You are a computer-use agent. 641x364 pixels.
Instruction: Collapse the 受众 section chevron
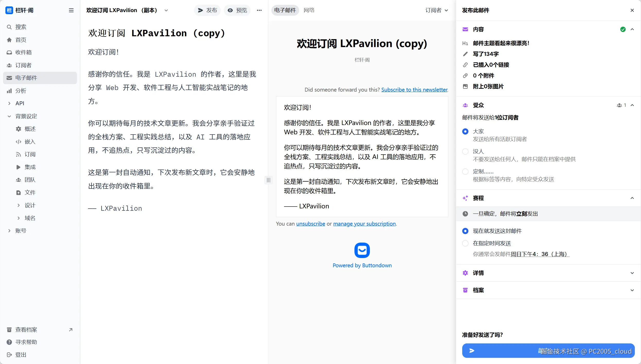pyautogui.click(x=632, y=105)
